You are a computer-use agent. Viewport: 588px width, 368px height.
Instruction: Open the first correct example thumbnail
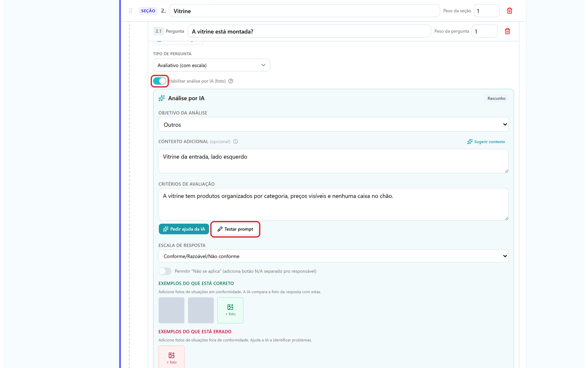point(172,310)
